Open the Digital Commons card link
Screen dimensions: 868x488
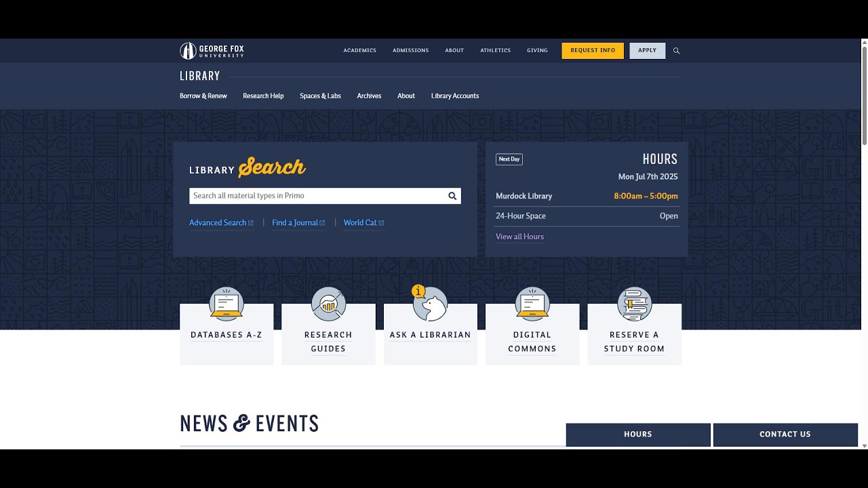[x=532, y=342]
